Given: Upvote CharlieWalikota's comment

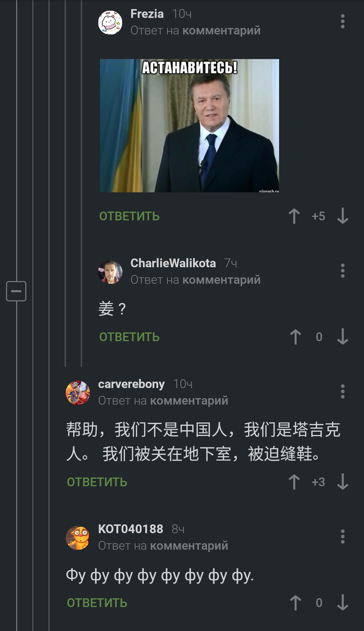Looking at the screenshot, I should (x=296, y=337).
